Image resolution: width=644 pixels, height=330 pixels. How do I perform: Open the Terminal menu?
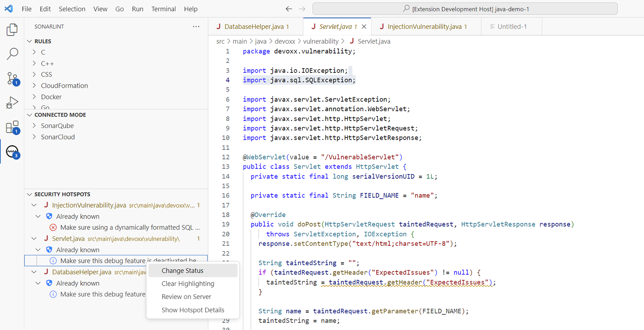163,9
